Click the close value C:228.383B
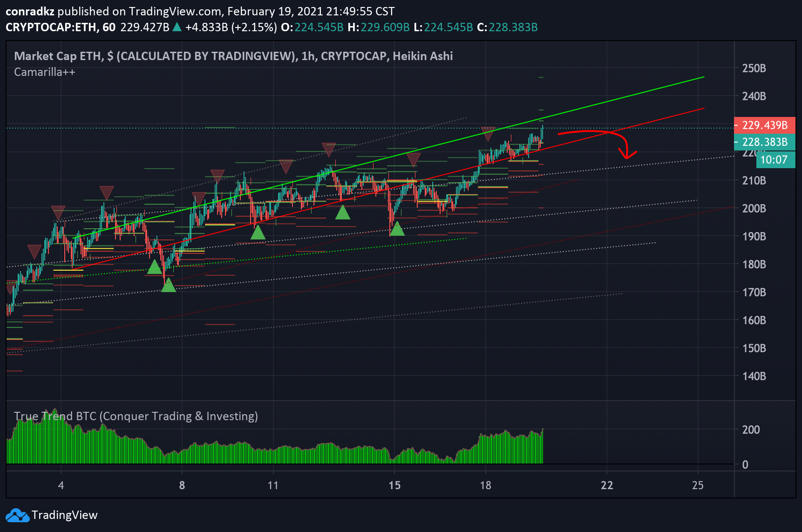Screen dimensions: 802x532 [507, 27]
